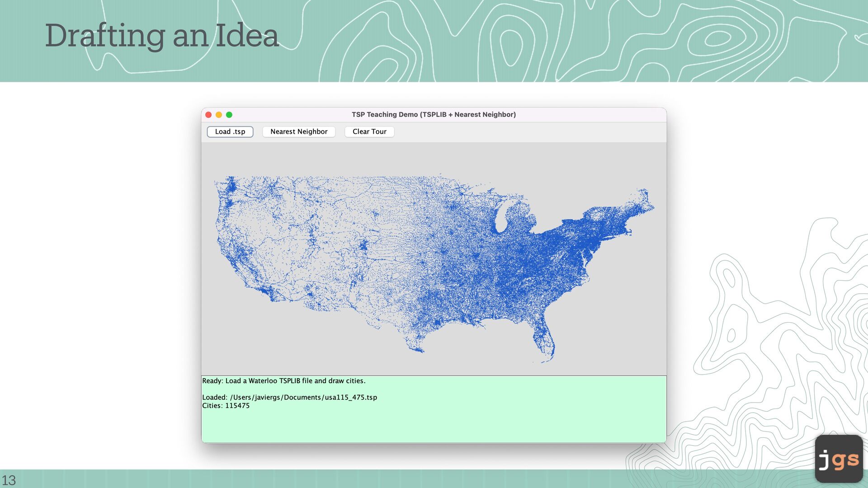The height and width of the screenshot is (488, 868).
Task: Click the slide number 13
Action: click(9, 480)
